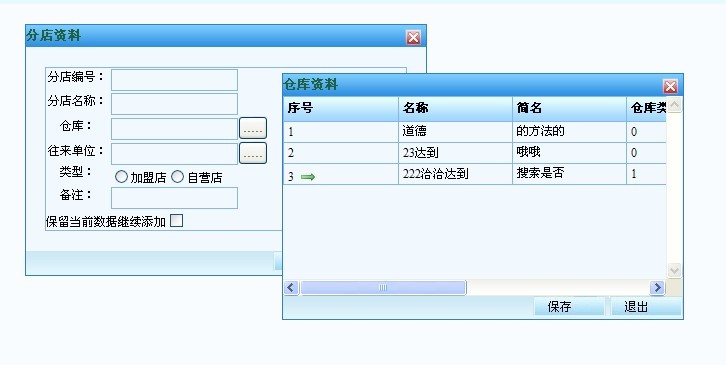Select the row named 道德
The image size is (726, 365).
tap(475, 132)
